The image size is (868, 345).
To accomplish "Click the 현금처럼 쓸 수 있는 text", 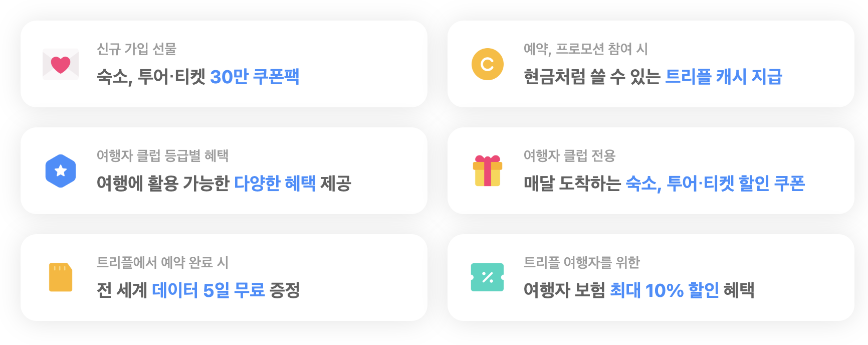I will coord(592,77).
